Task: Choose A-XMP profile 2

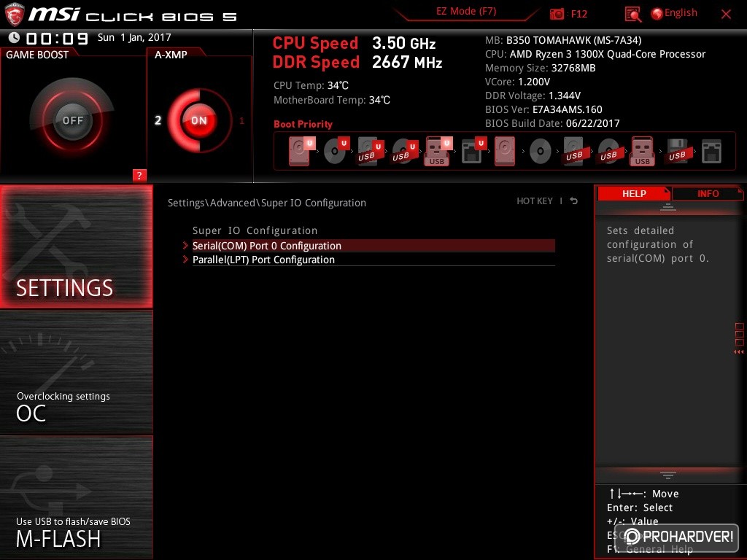Action: coord(158,120)
